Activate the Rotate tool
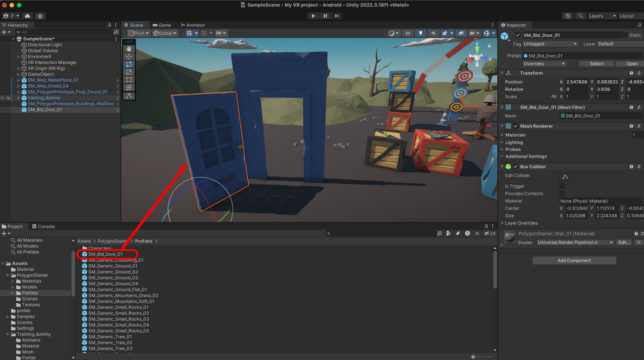Image resolution: width=644 pixels, height=360 pixels. click(x=129, y=64)
